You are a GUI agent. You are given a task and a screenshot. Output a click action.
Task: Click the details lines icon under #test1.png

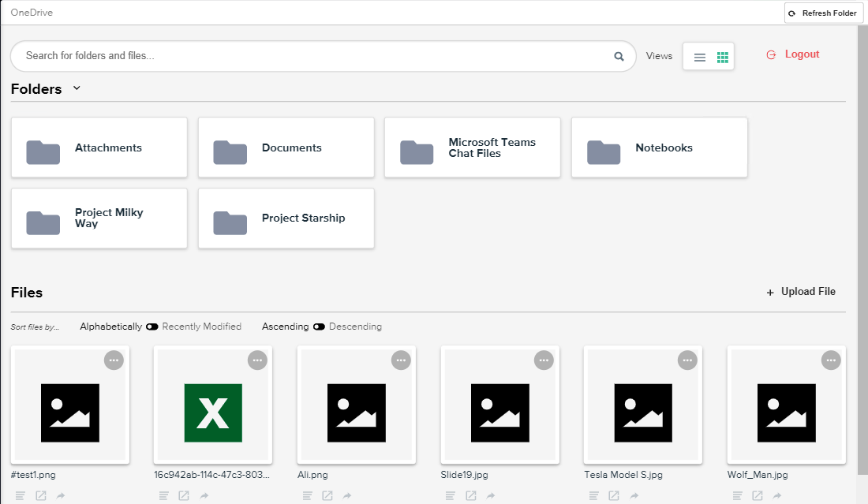coord(20,495)
